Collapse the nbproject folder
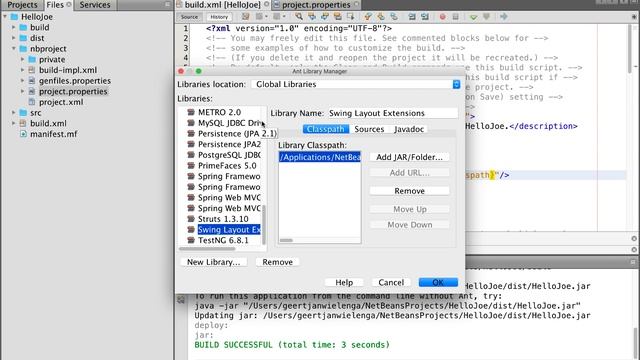 [14, 49]
